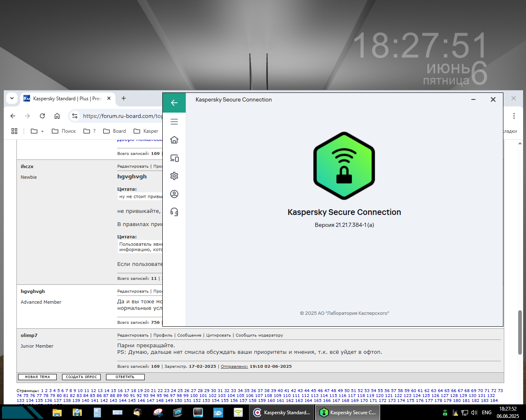Click the browser forward arrow
The width and height of the screenshot is (526, 420).
click(28, 116)
